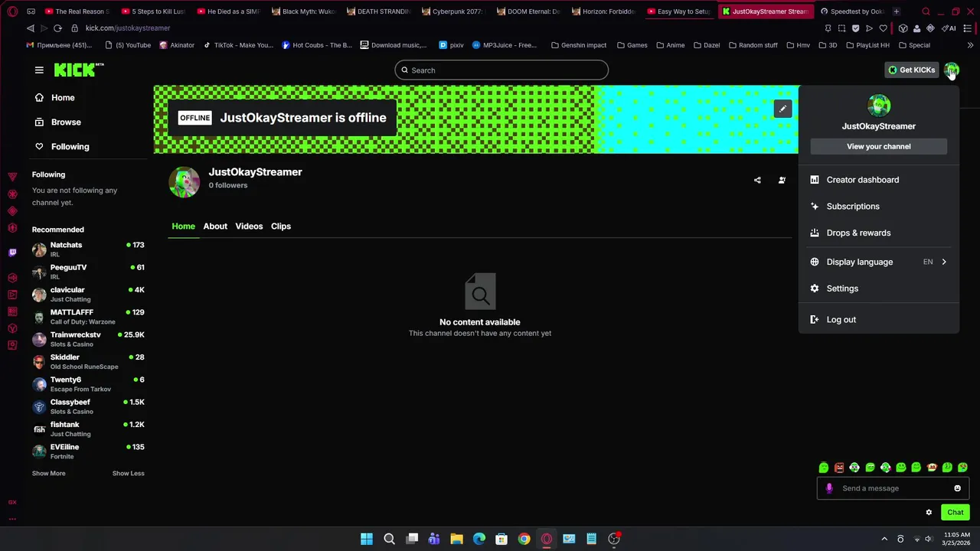Open recommended channel Natchats
980x551 pixels.
88,249
